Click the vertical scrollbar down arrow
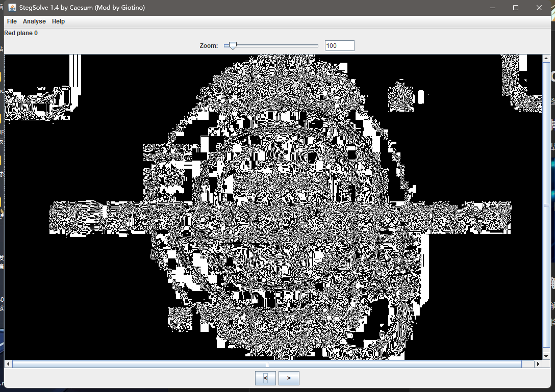The image size is (555, 392). pyautogui.click(x=546, y=356)
